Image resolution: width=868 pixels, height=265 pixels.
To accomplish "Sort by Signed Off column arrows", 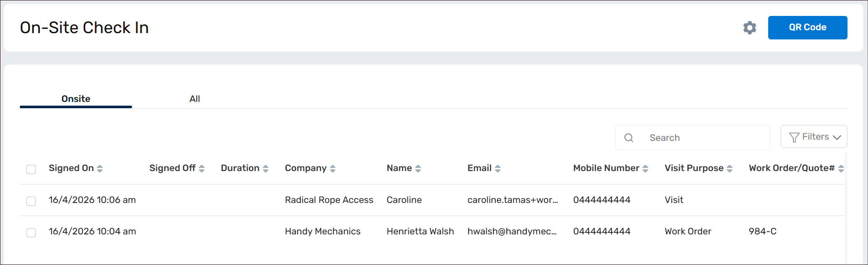I will tap(202, 169).
